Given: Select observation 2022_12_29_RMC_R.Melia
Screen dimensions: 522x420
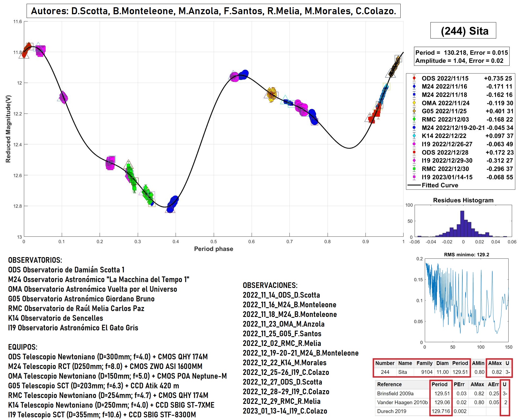Looking at the screenshot, I should [x=282, y=401].
